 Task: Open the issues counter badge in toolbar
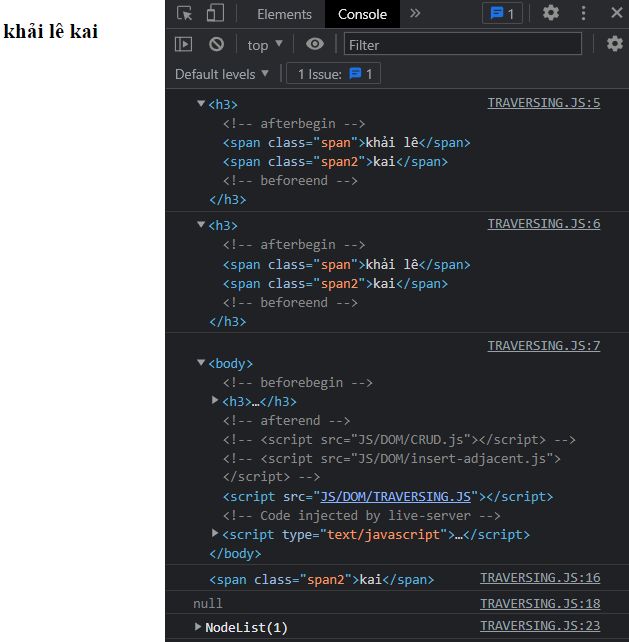502,14
